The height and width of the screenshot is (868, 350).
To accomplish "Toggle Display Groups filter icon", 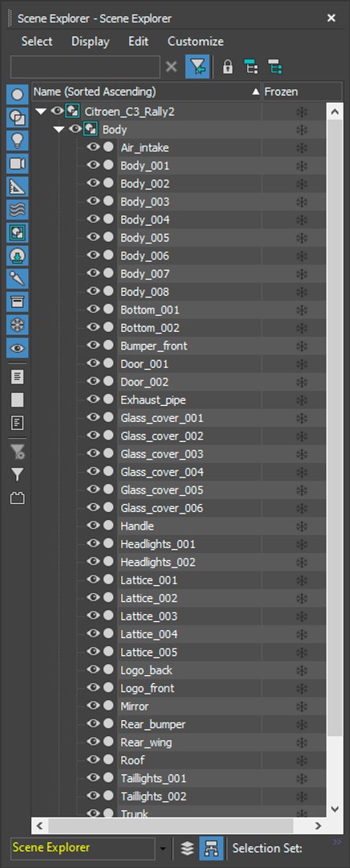I will pyautogui.click(x=17, y=233).
